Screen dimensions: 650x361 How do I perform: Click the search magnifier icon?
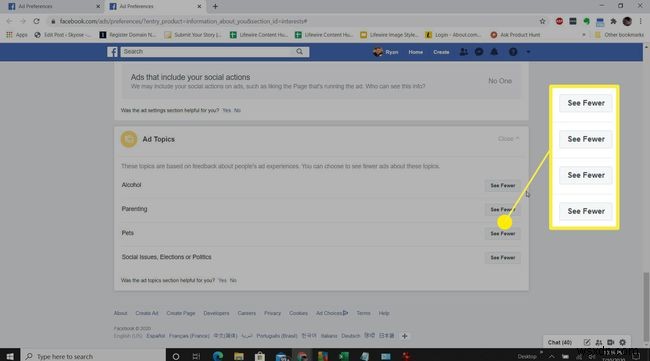coord(299,52)
